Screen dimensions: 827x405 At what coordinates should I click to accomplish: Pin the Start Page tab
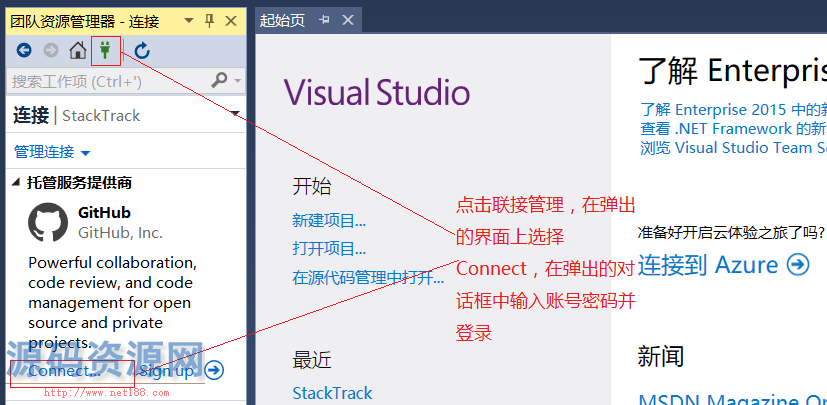[324, 20]
